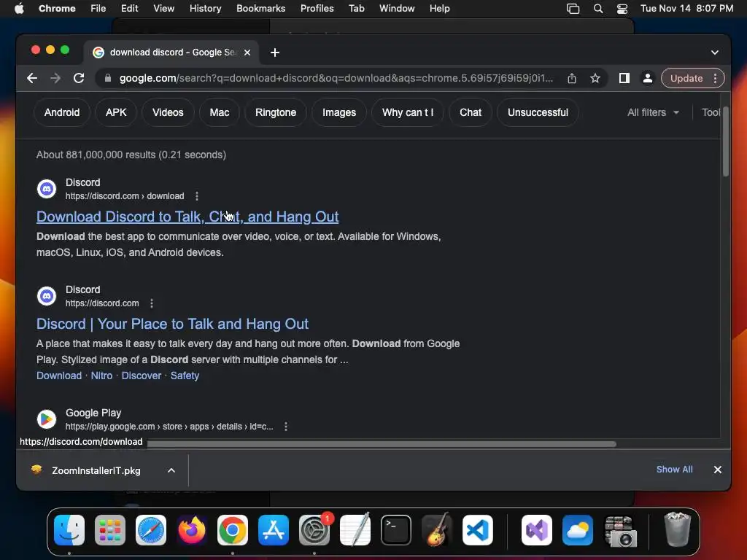747x560 pixels.
Task: Open the Chrome three-dot menu
Action: pos(716,78)
